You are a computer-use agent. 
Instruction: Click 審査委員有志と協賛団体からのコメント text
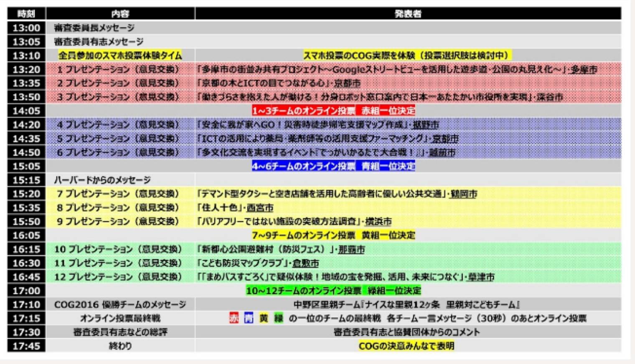[x=407, y=332]
